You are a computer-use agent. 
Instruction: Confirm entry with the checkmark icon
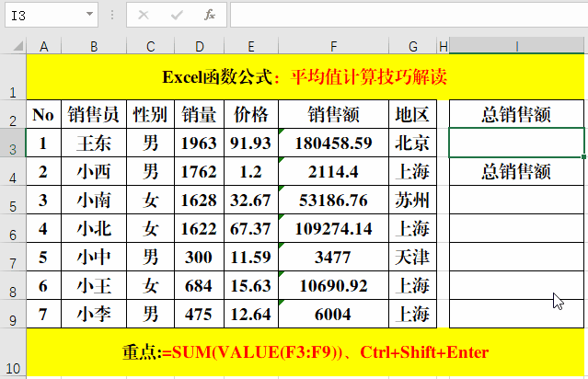point(177,15)
